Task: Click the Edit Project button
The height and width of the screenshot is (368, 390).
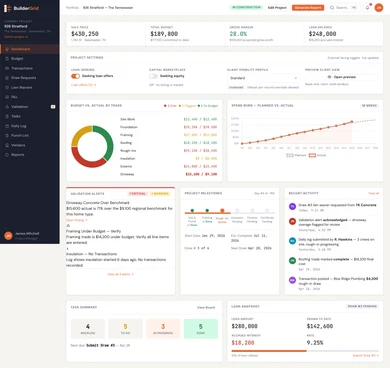Action: tap(277, 8)
